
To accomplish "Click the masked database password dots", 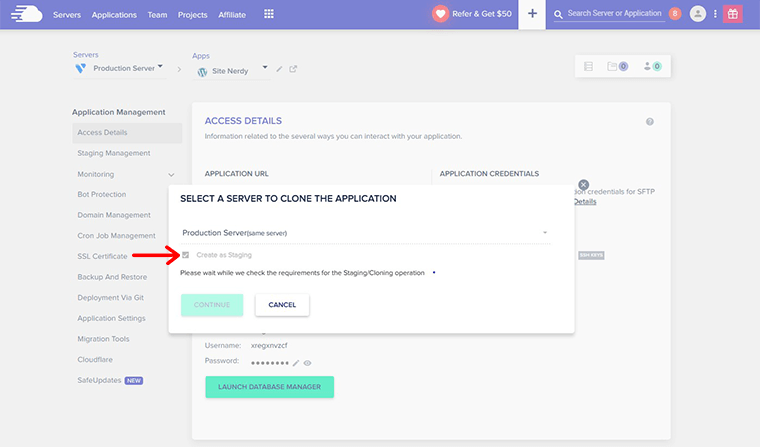I will point(270,363).
